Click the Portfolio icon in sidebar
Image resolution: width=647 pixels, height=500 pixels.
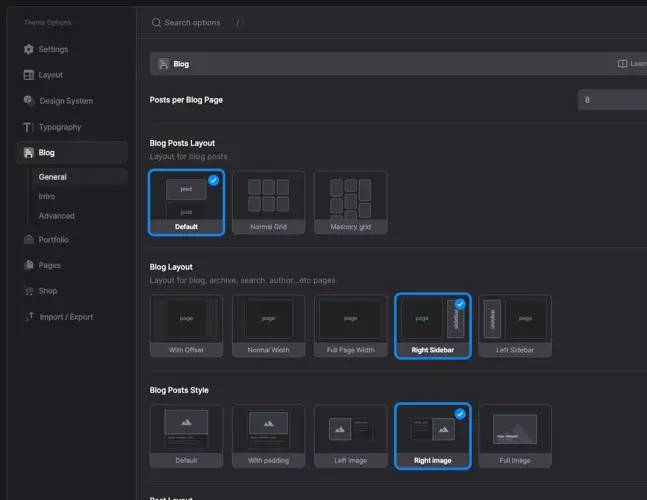[29, 240]
